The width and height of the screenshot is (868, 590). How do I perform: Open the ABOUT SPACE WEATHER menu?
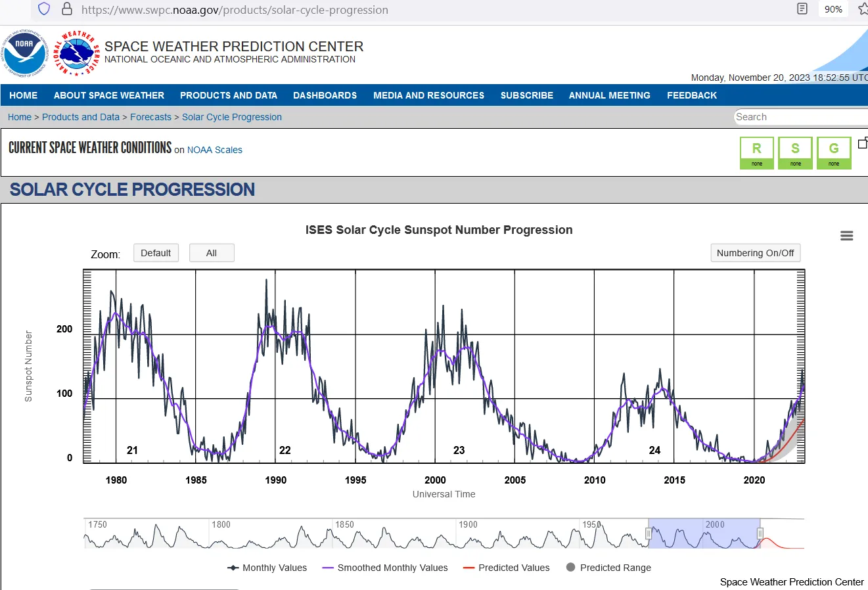pyautogui.click(x=109, y=95)
